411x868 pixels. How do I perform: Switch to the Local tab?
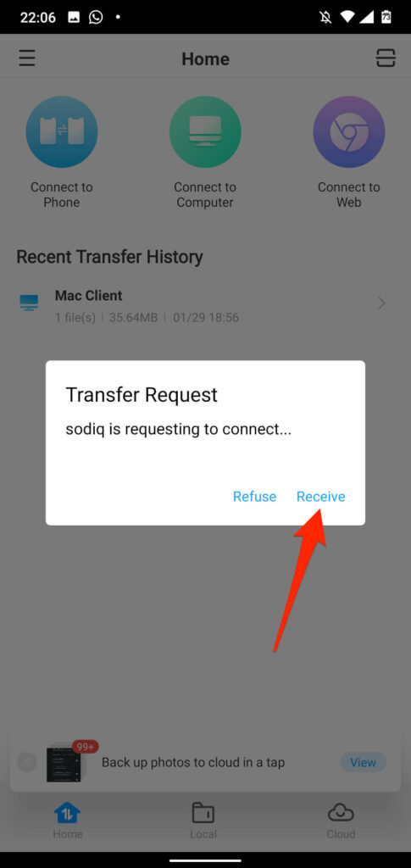click(203, 820)
